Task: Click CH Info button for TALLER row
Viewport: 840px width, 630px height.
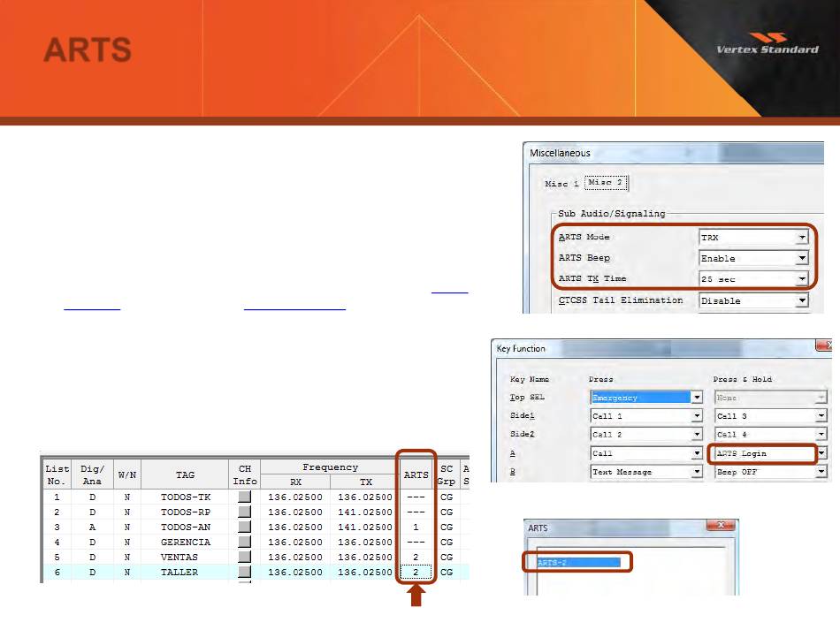Action: tap(244, 572)
